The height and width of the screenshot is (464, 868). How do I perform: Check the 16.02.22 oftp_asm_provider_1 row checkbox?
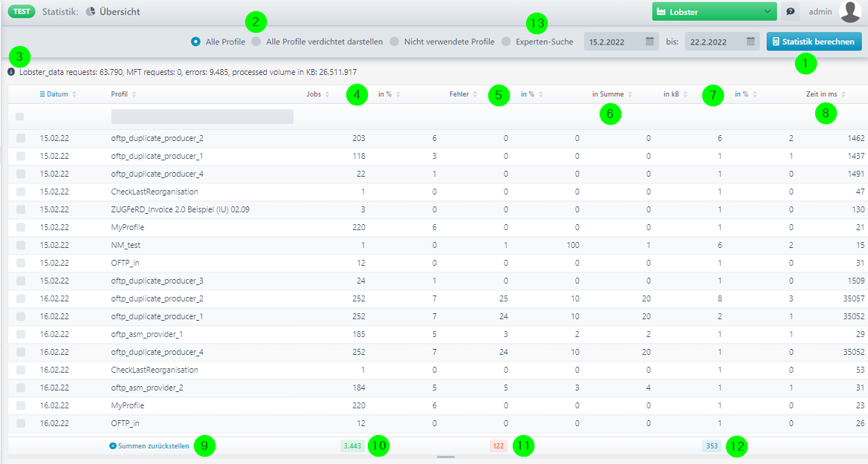tap(21, 334)
